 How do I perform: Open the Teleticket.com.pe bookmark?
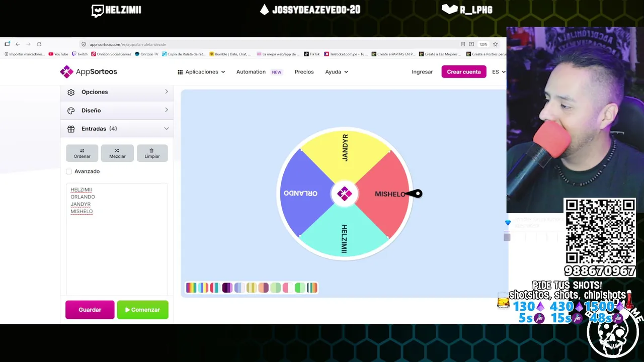point(347,54)
